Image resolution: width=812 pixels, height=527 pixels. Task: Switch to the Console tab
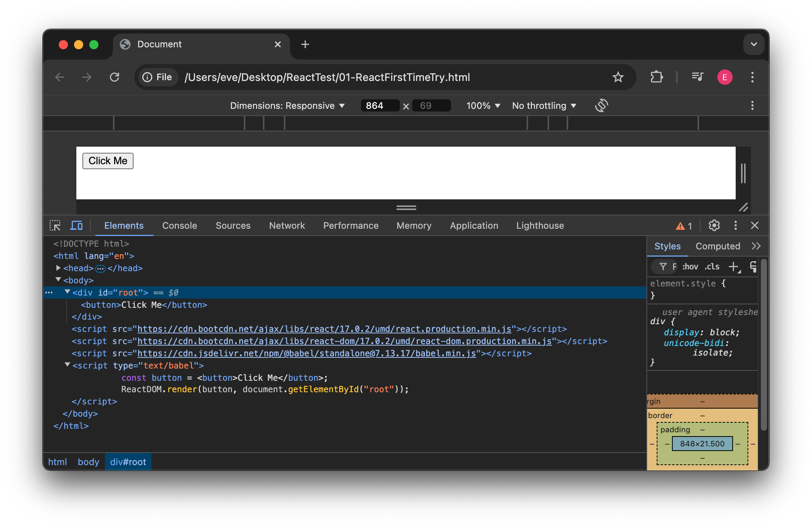pyautogui.click(x=179, y=225)
